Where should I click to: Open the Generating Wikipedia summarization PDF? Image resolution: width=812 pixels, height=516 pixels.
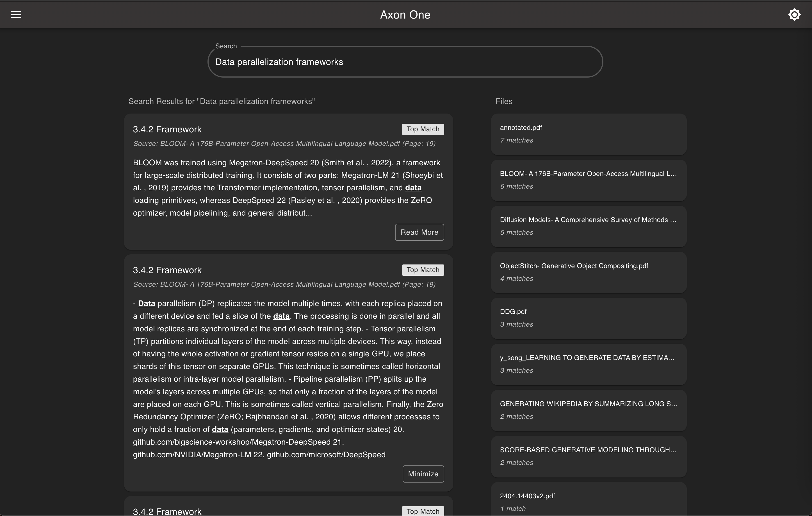click(x=588, y=410)
